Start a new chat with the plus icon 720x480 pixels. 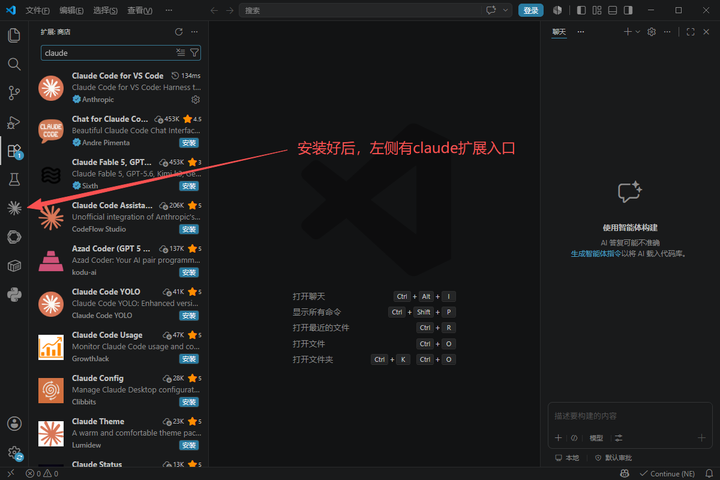click(x=627, y=32)
